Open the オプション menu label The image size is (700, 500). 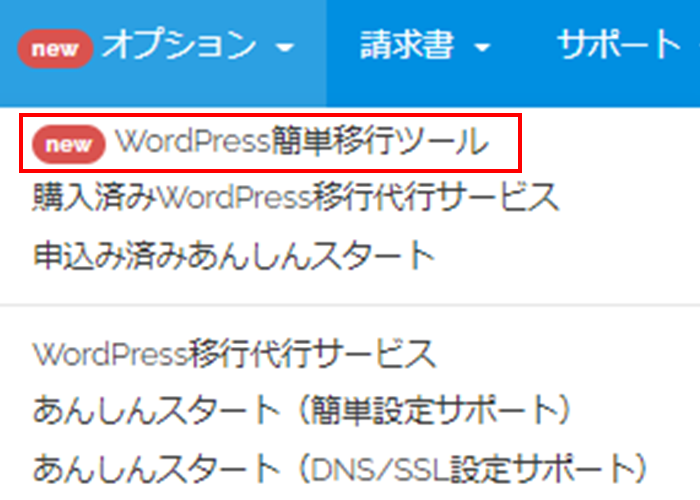coord(178,44)
